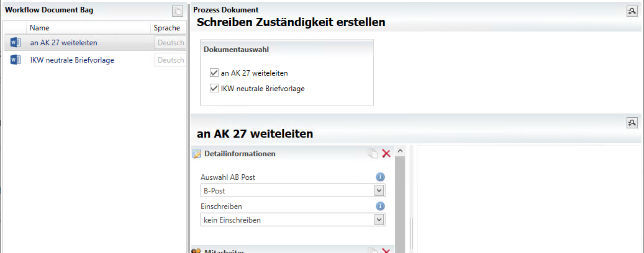Sort by Name column header
Screen dimensions: 644x253
(x=88, y=29)
